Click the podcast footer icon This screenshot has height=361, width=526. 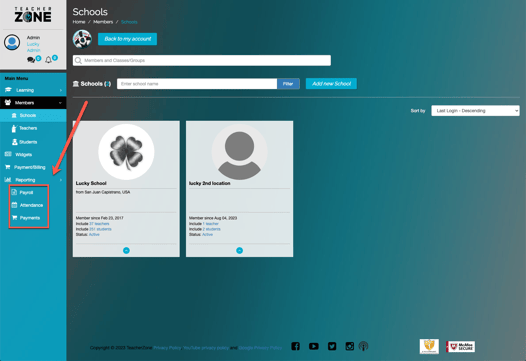tap(363, 346)
